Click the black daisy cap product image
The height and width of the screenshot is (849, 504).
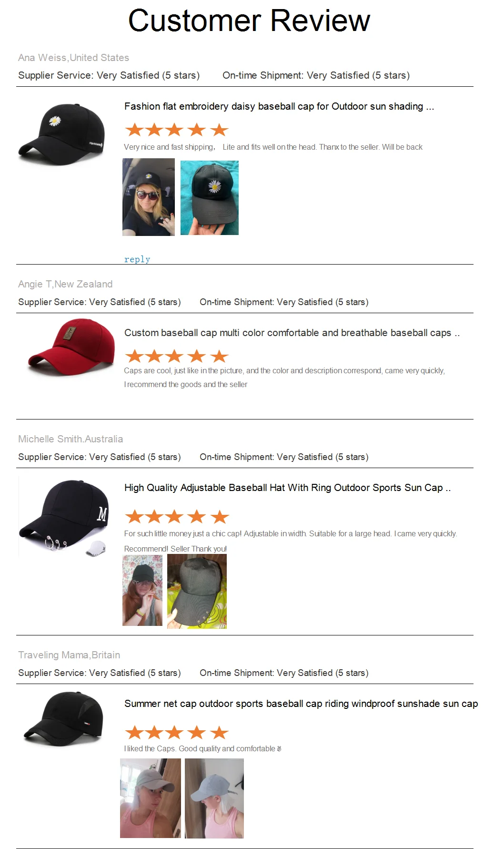pos(62,135)
